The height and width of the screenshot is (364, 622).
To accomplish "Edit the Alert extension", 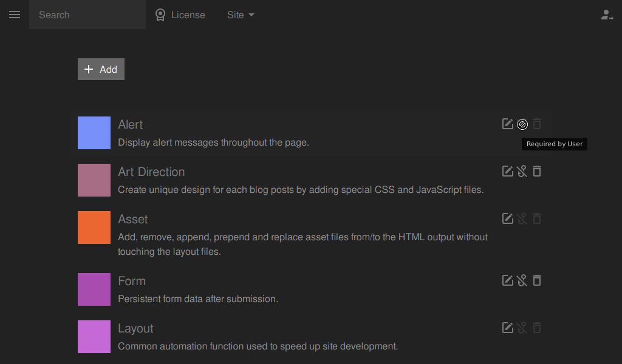I will 507,124.
